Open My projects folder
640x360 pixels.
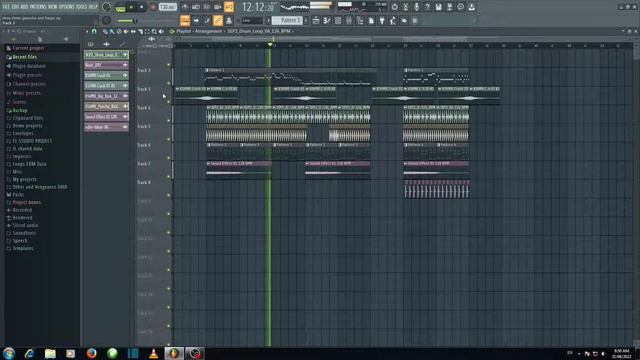point(24,179)
